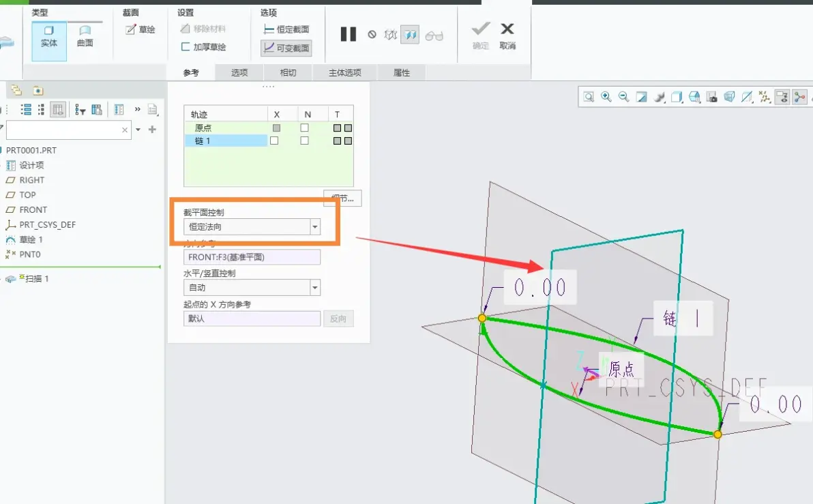The width and height of the screenshot is (813, 504).
Task: Select the 恒定截面 option button
Action: coord(286,29)
